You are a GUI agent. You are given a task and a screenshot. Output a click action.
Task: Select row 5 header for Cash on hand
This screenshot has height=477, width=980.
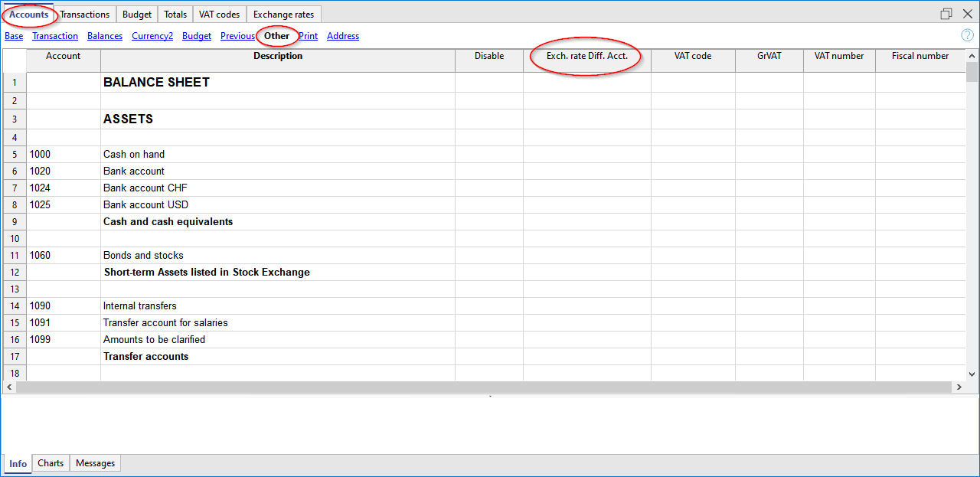click(x=15, y=155)
